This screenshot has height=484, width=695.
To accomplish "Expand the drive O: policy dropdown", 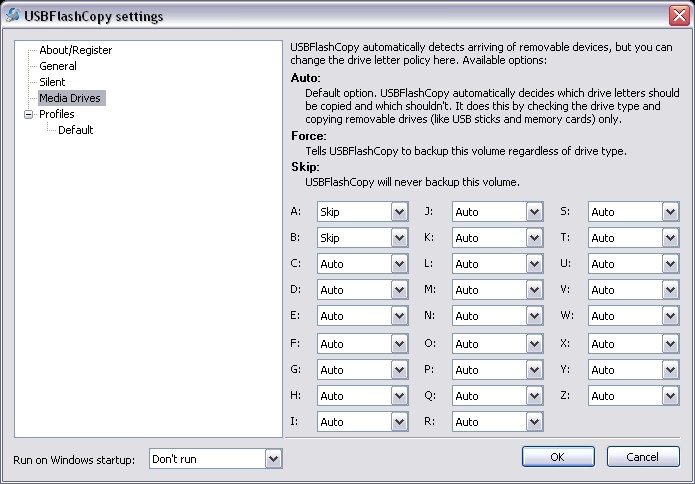I will pos(498,343).
